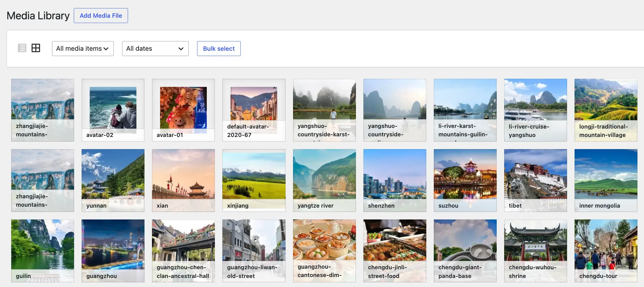Open the guangzhou-liwan-old-street image
644x287 pixels.
pos(254,251)
